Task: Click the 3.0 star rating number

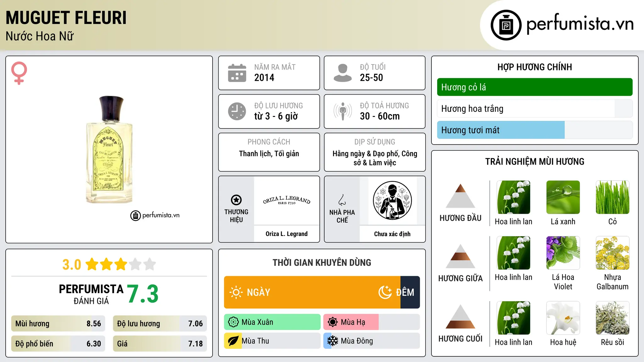Action: click(72, 265)
